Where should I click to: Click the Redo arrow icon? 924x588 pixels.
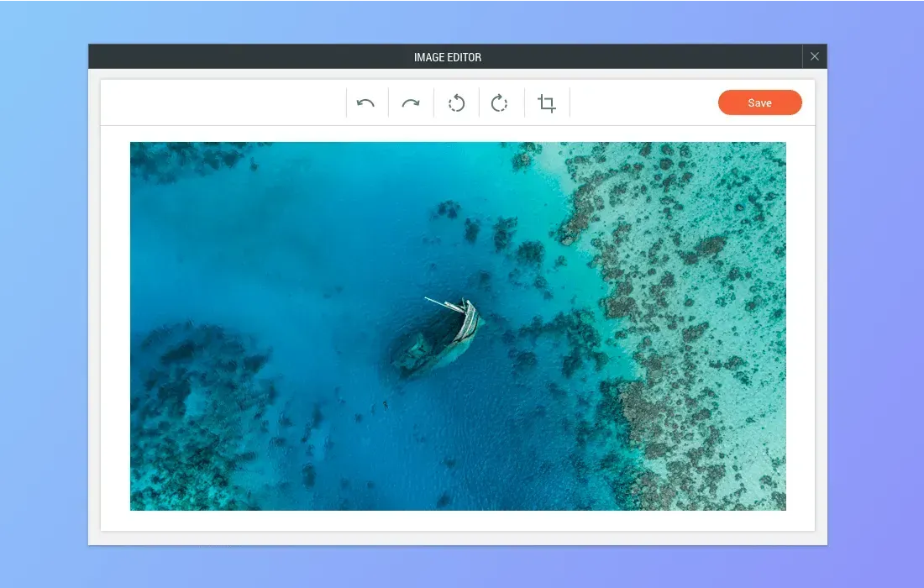point(411,103)
